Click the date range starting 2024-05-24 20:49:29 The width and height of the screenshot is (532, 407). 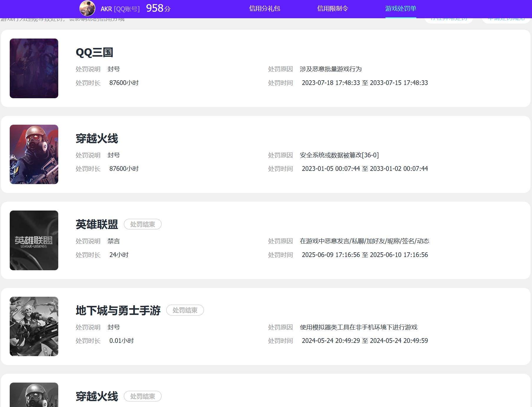tap(365, 341)
